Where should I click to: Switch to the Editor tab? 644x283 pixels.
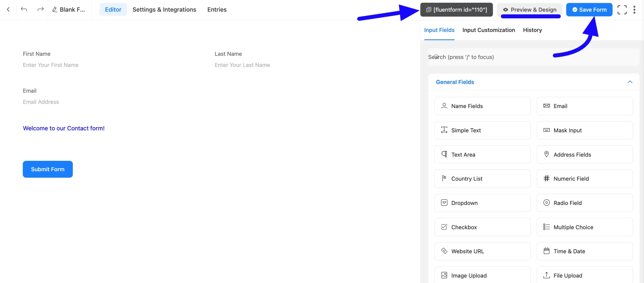click(113, 10)
